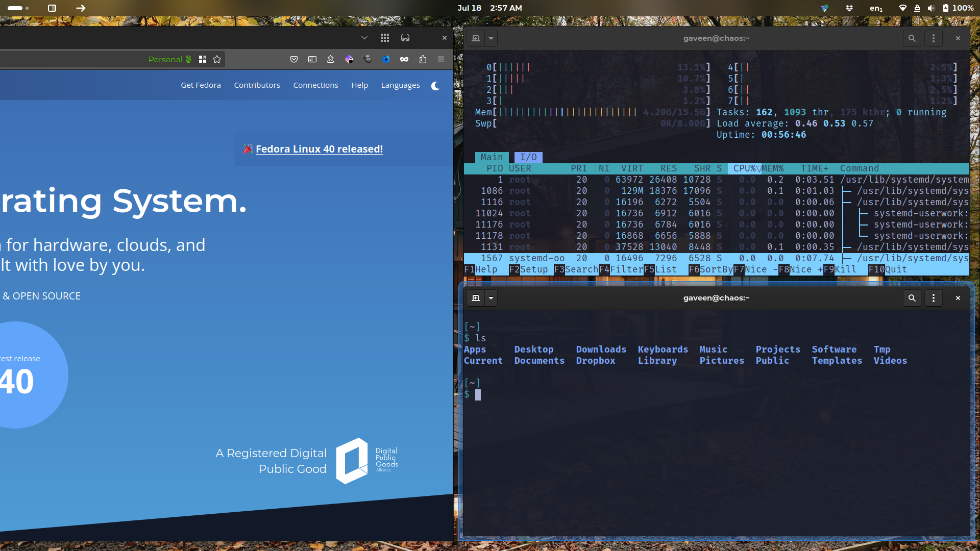This screenshot has height=551, width=980.
Task: Open the three-dot menu in htop terminal
Action: coord(934,38)
